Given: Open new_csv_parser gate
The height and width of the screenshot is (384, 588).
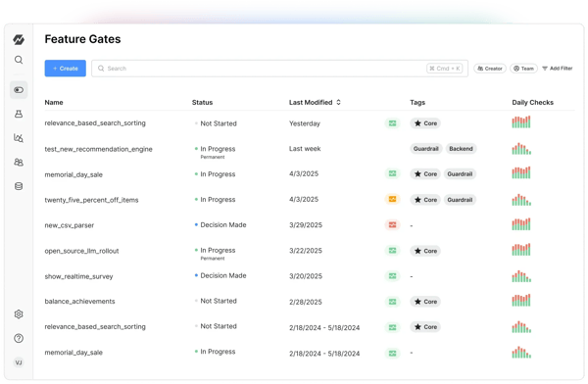Looking at the screenshot, I should pyautogui.click(x=69, y=225).
